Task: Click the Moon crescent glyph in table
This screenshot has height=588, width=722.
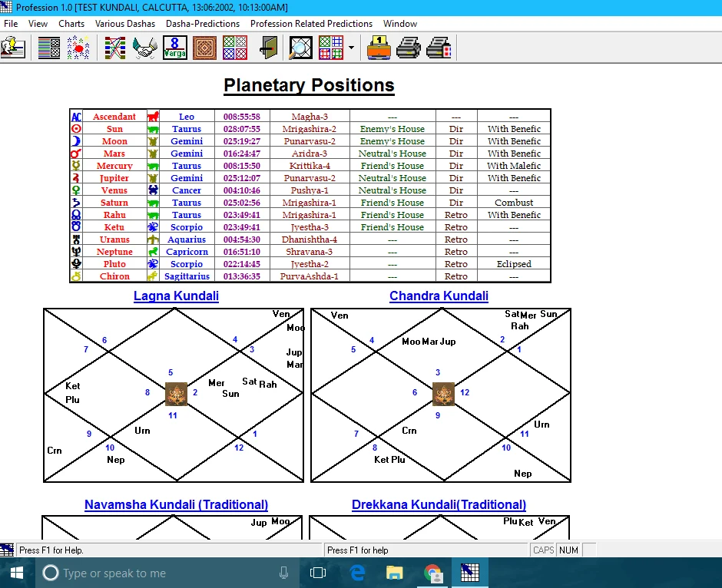Action: point(76,141)
